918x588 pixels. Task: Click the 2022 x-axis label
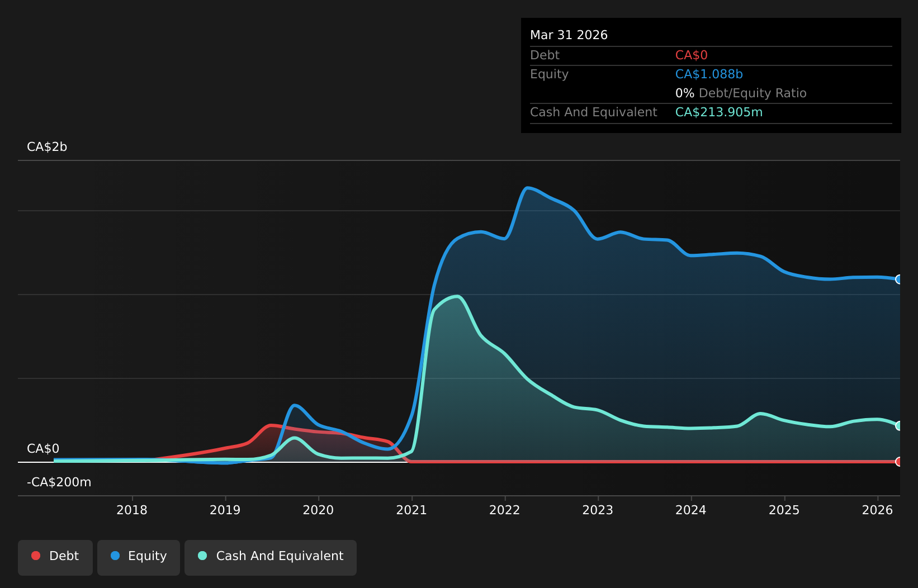point(505,510)
